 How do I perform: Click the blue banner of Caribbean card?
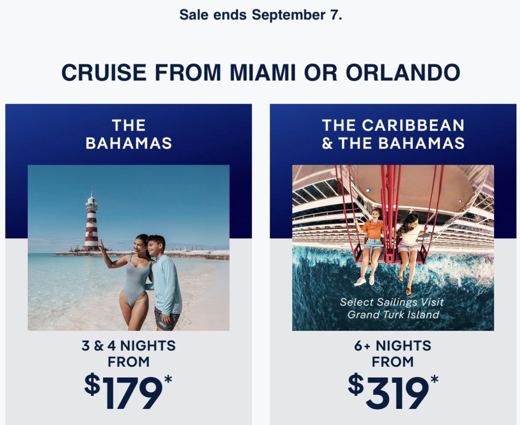393,133
